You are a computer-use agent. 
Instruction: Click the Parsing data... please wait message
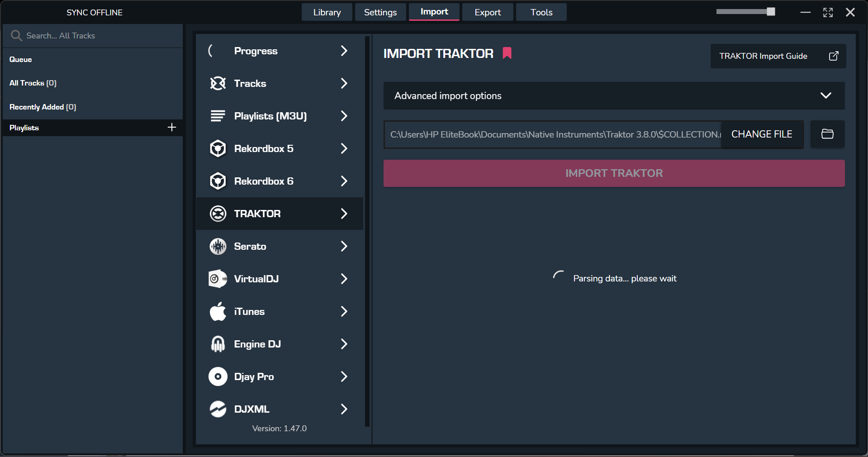[625, 279]
